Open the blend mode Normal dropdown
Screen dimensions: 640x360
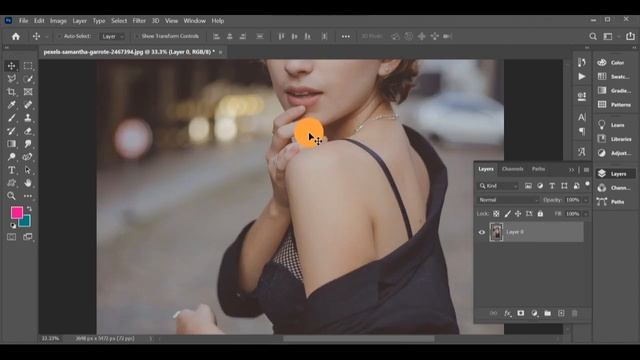click(x=508, y=200)
